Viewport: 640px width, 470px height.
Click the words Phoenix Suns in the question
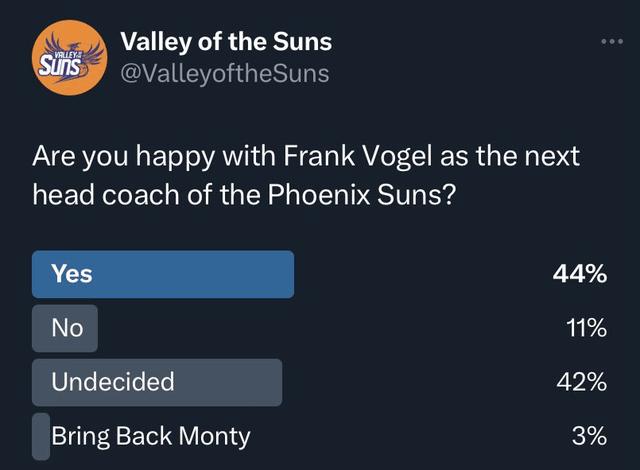(x=361, y=195)
